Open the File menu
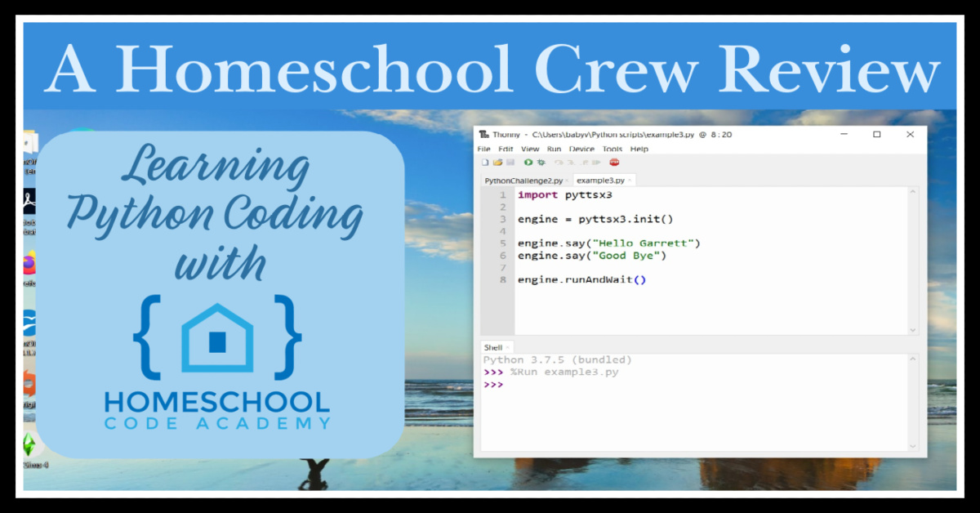This screenshot has height=513, width=980. 483,149
